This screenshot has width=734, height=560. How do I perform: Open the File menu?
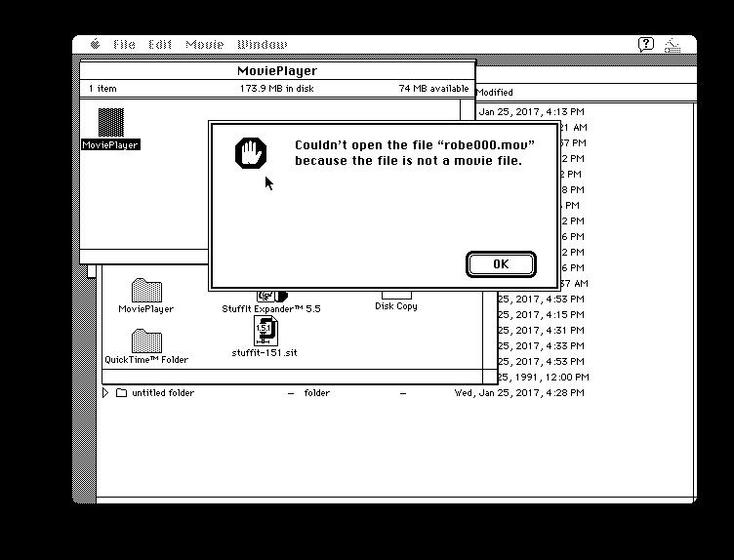124,45
